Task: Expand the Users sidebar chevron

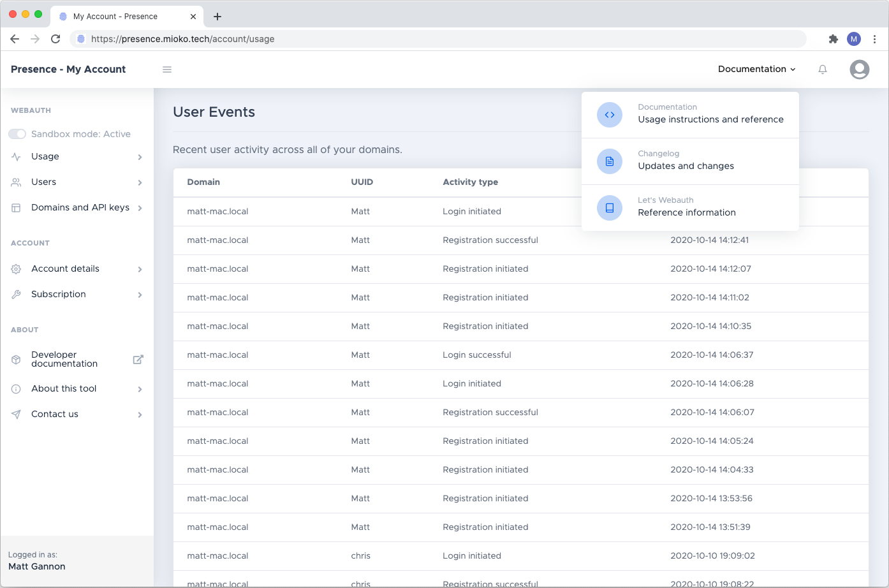Action: point(140,182)
